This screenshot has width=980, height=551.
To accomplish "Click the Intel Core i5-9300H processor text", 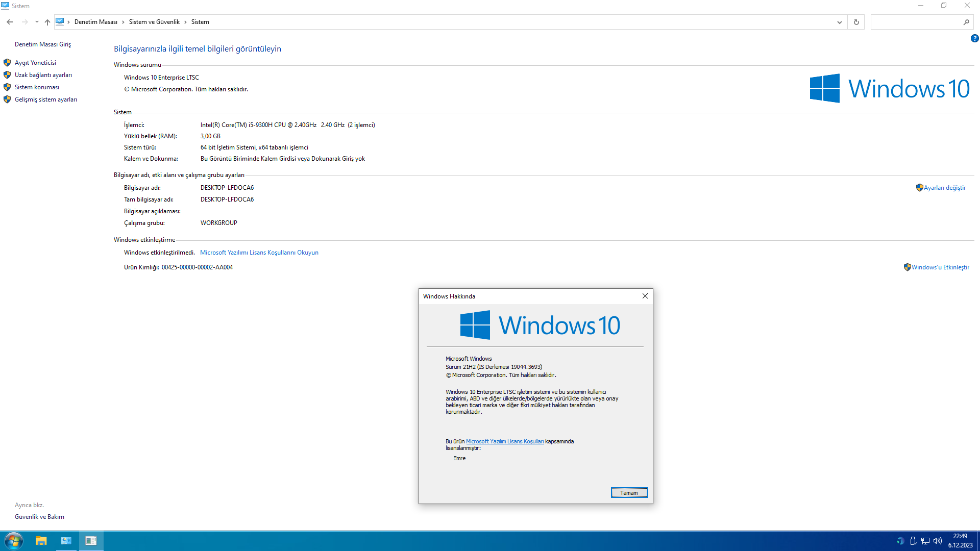I will (288, 125).
